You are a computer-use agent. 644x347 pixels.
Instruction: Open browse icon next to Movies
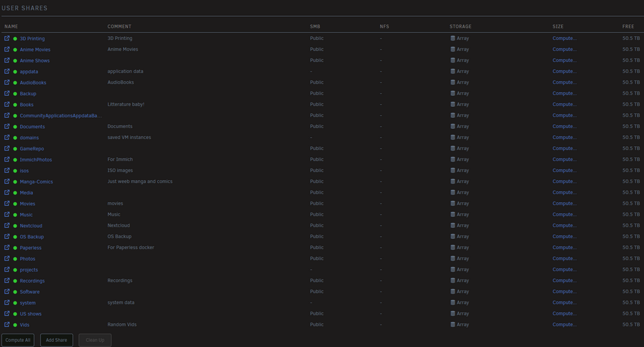(x=7, y=203)
